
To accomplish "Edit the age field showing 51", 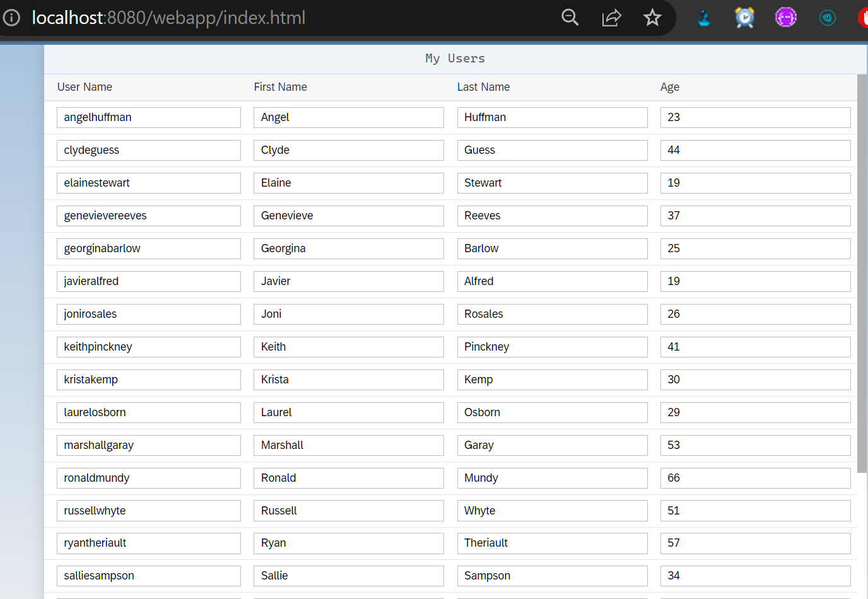I will pos(756,511).
